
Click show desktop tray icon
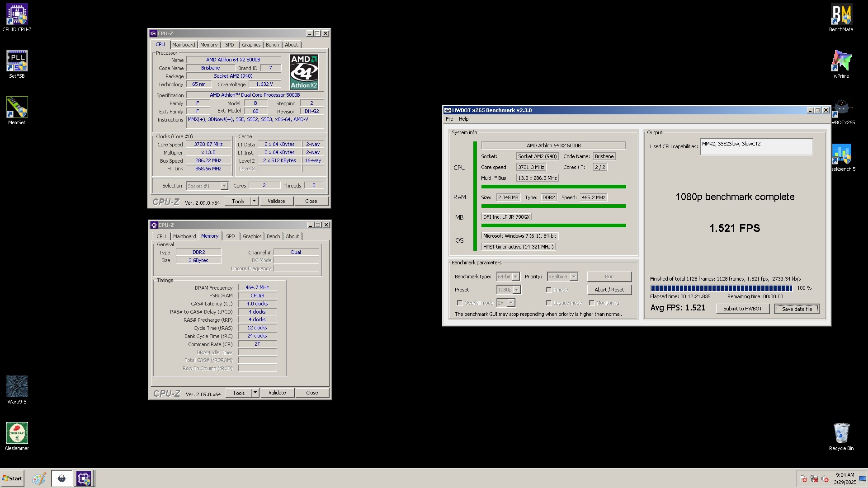coord(863,479)
